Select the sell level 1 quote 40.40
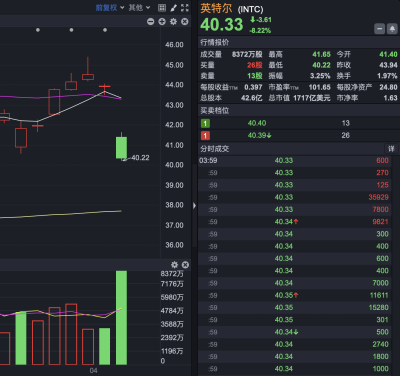The width and height of the screenshot is (400, 376). click(299, 123)
